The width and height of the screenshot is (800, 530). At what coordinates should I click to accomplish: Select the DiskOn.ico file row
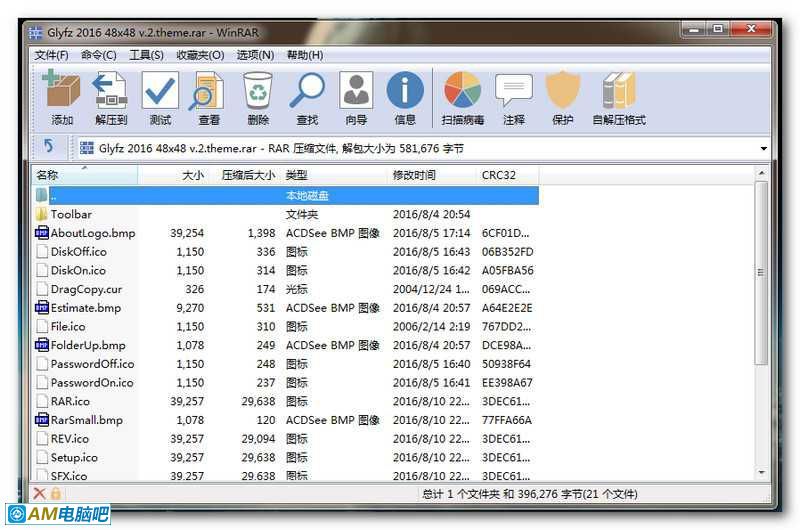(286, 270)
